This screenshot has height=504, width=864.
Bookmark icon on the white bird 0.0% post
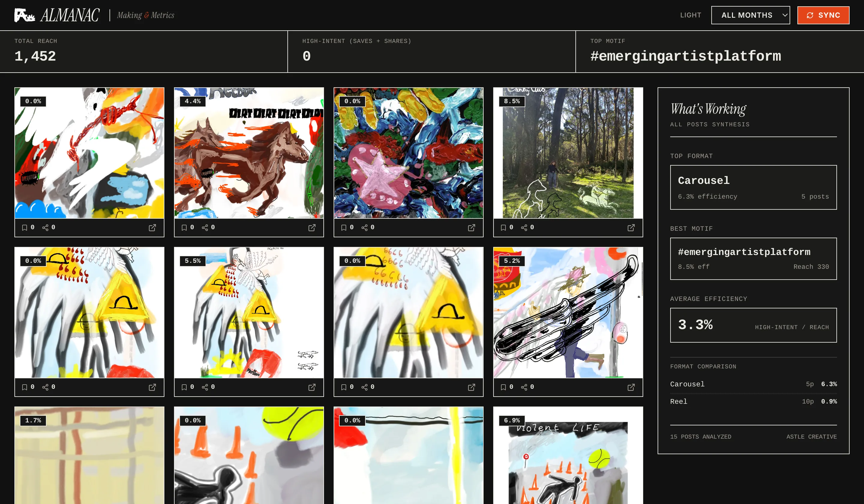point(24,228)
